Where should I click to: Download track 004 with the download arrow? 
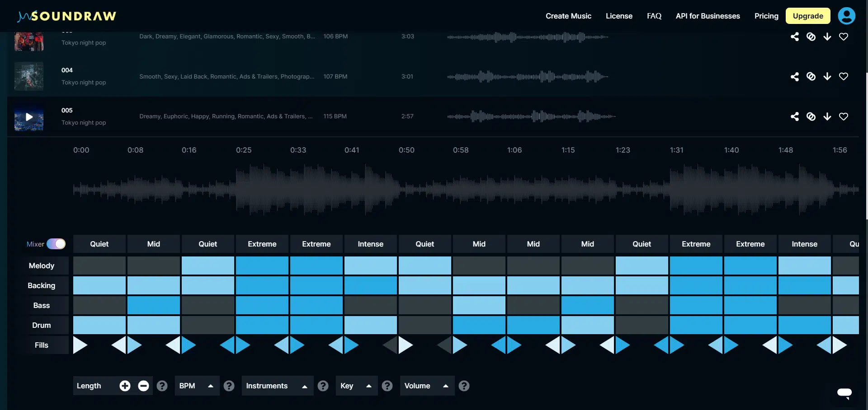(828, 76)
